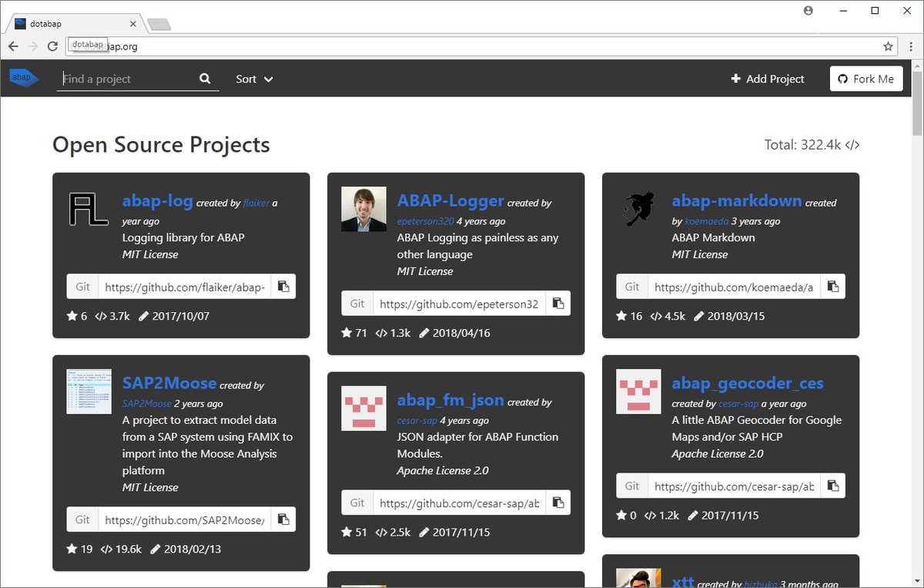This screenshot has height=588, width=924.
Task: Copy the abap_geocoder_ces Git URL
Action: [x=833, y=486]
